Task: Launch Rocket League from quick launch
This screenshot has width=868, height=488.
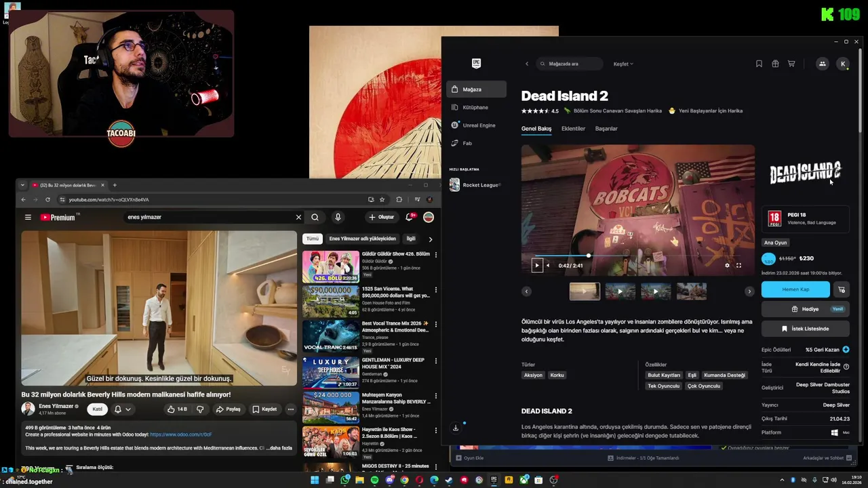Action: [x=476, y=185]
